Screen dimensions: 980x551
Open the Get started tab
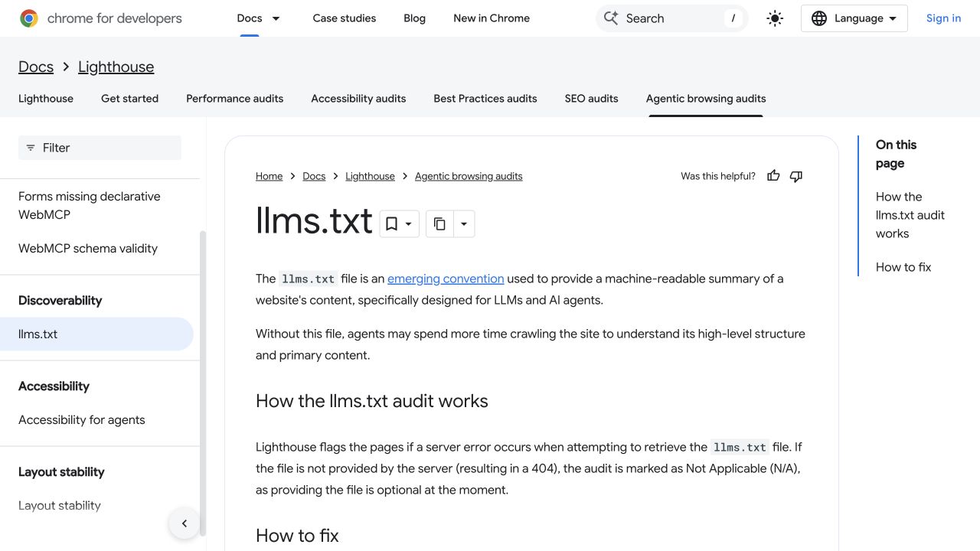point(130,99)
